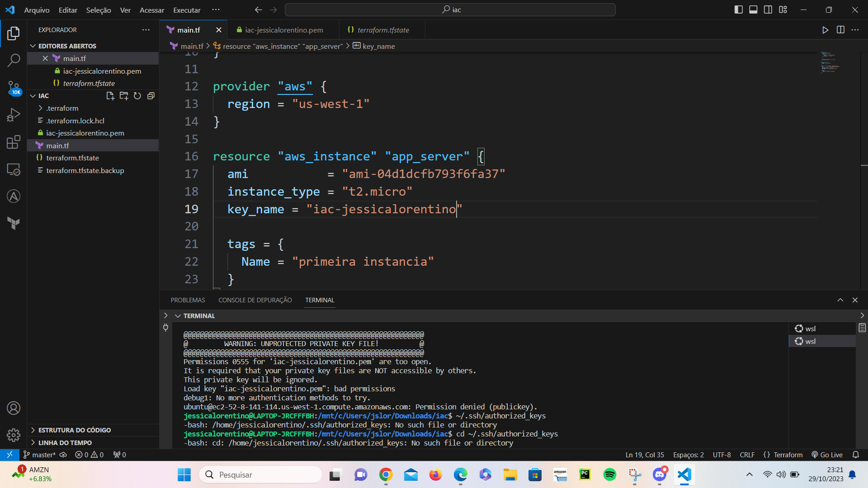Click the Pesquisar taskbar search box
Image resolution: width=868 pixels, height=488 pixels.
[x=260, y=474]
